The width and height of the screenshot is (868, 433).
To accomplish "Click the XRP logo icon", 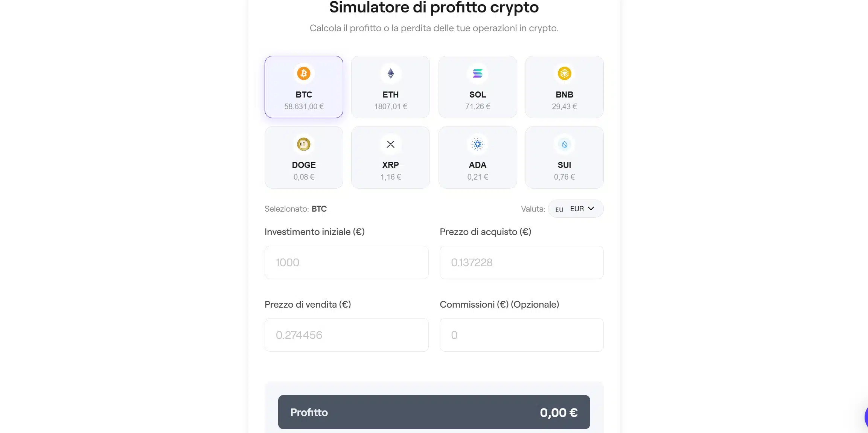I will point(390,144).
